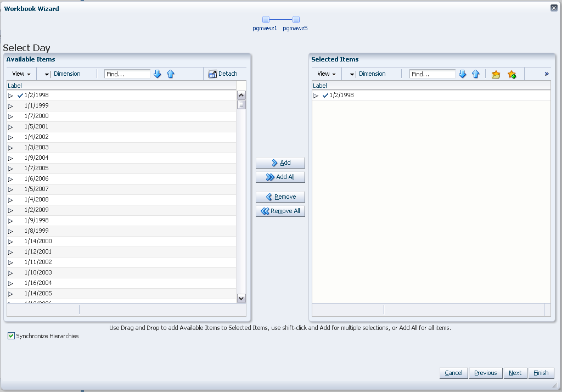Click Find field in Selected Items
This screenshot has width=562, height=392.
(432, 74)
